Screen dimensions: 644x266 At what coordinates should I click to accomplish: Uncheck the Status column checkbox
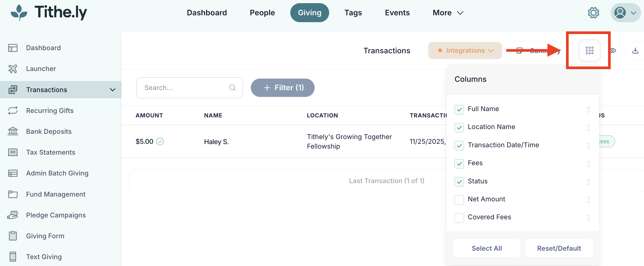(x=459, y=182)
